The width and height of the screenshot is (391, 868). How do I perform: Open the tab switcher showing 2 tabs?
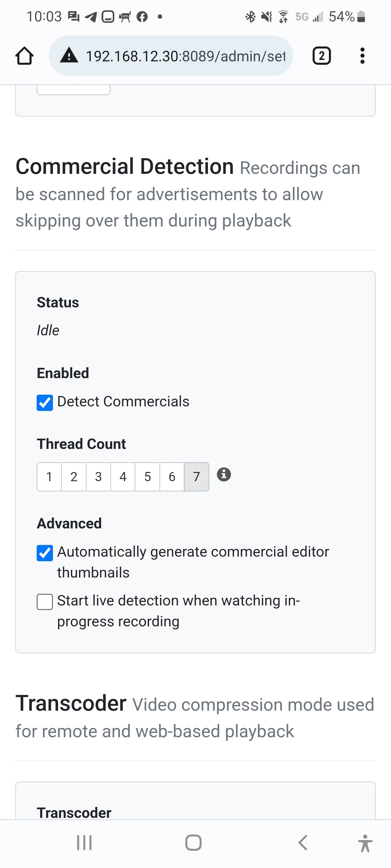(x=321, y=56)
